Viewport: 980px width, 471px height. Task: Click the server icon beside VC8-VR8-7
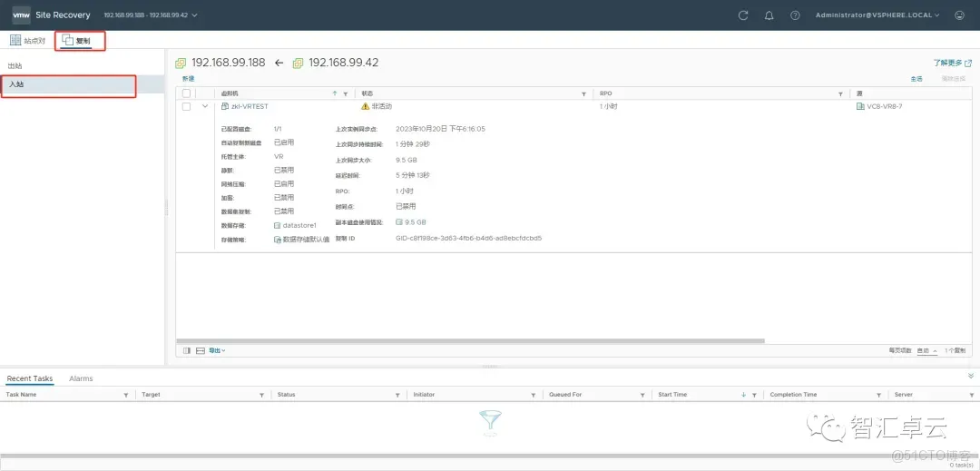tap(860, 106)
